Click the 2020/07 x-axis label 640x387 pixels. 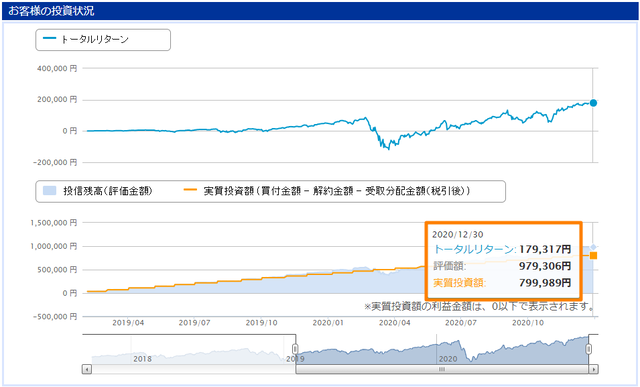(461, 323)
